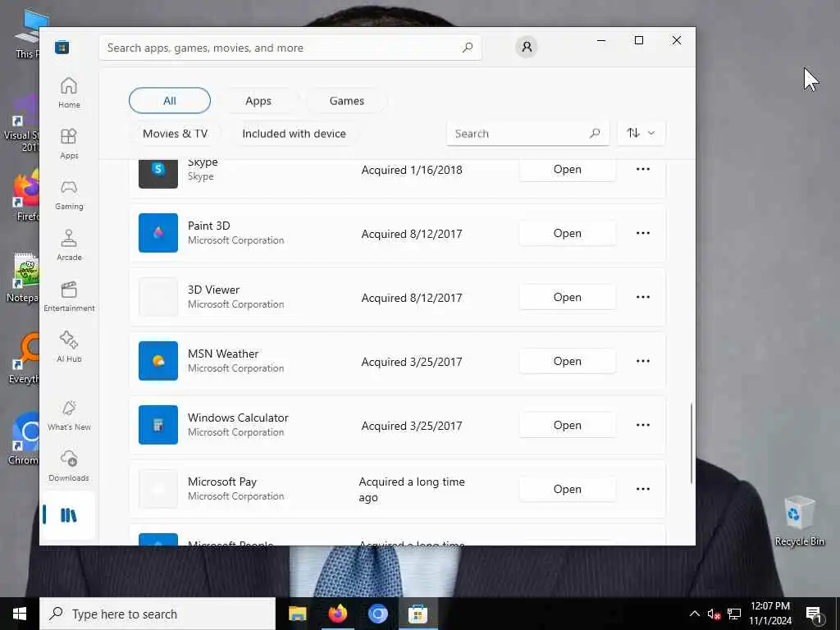Screen dimensions: 840x630
Task: Open the Downloads section
Action: click(x=69, y=466)
